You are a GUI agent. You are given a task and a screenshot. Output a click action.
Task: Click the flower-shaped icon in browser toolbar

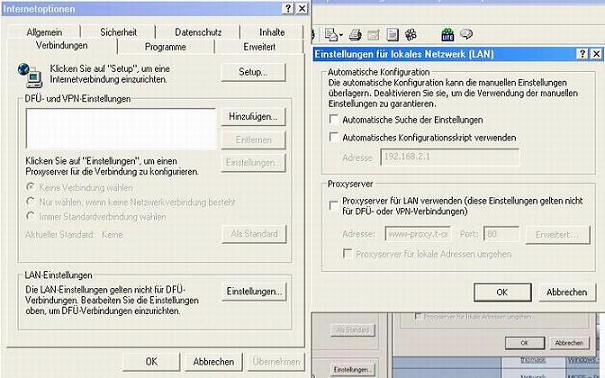pos(411,35)
